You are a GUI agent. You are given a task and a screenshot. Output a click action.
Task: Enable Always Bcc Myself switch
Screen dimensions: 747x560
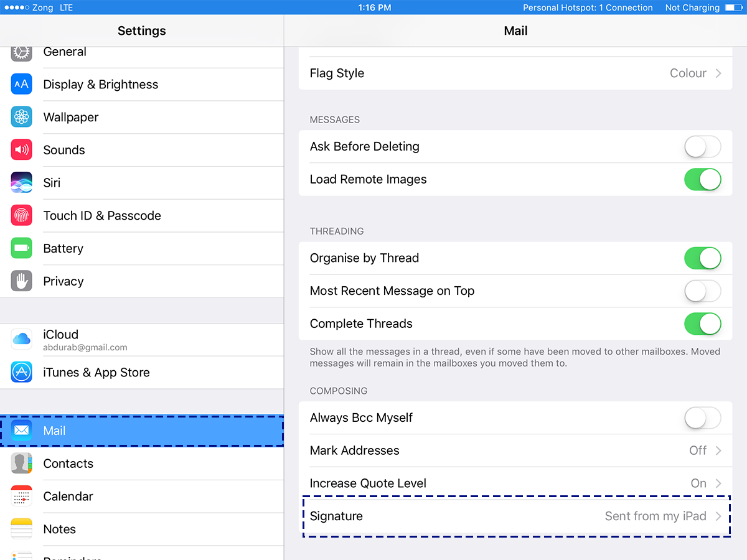(703, 418)
